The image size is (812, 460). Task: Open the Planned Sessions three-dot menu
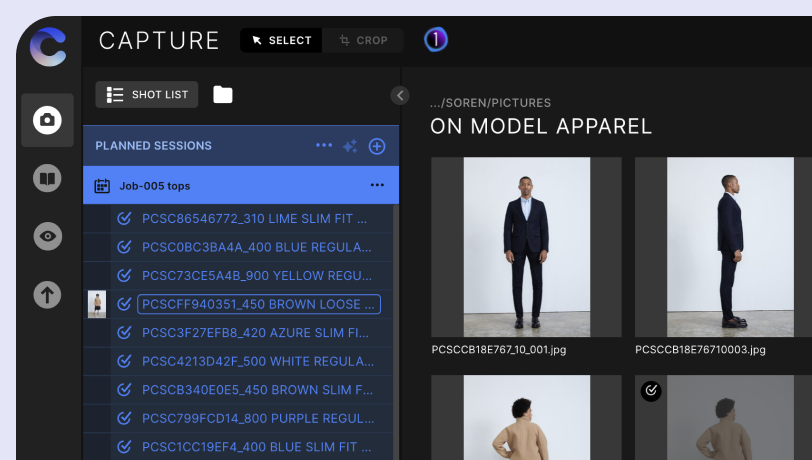coord(324,146)
